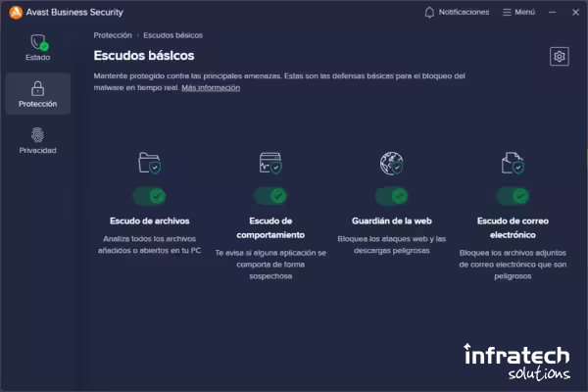The width and height of the screenshot is (588, 392).
Task: Click the Avast Business Security title text
Action: point(74,13)
